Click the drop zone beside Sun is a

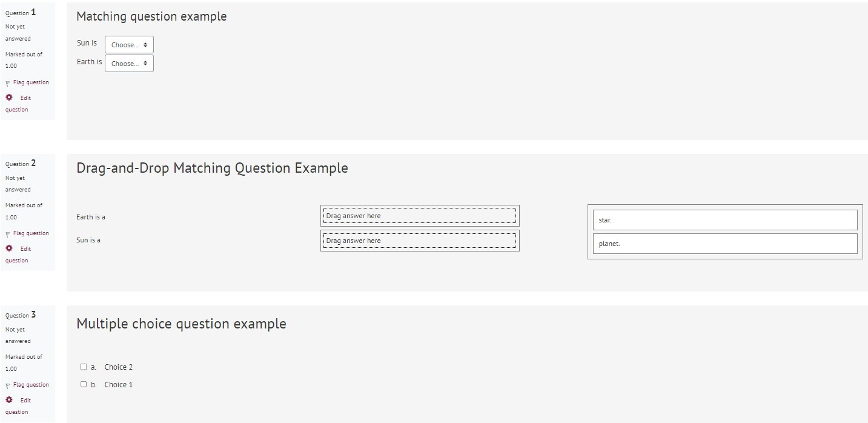(420, 241)
